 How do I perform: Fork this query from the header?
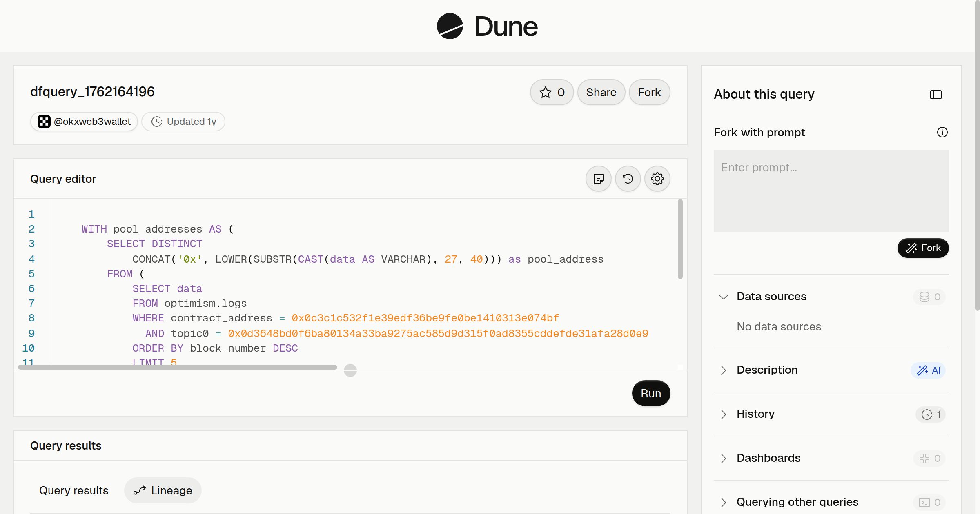[x=649, y=92]
